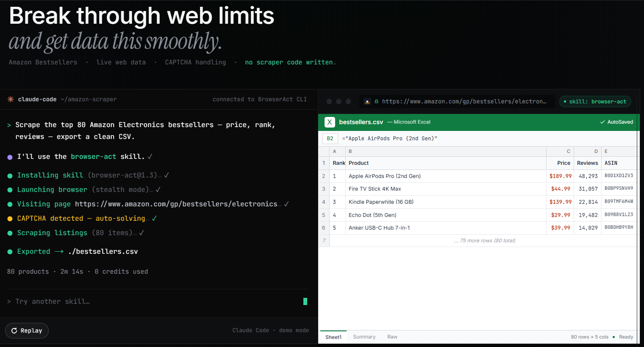644x347 pixels.
Task: Click the Excel X logo icon
Action: point(330,122)
